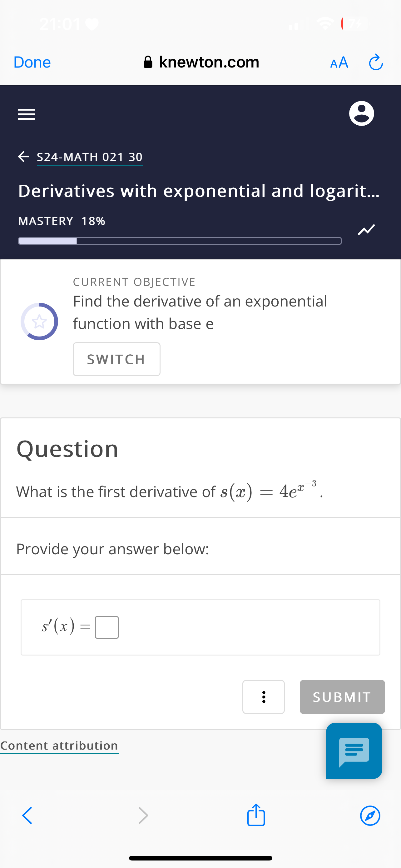Open the mastery progress graph icon
Screen dimensions: 401x868
point(366,229)
